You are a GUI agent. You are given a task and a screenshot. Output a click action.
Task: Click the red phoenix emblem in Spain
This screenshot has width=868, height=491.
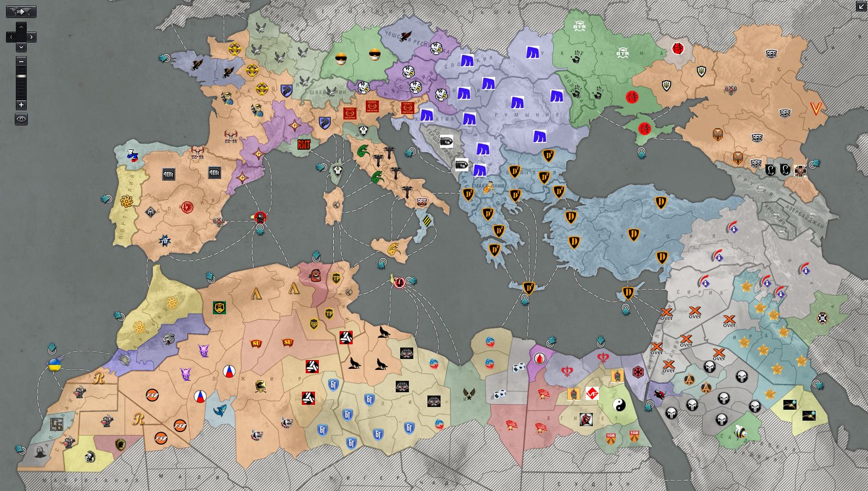click(187, 207)
